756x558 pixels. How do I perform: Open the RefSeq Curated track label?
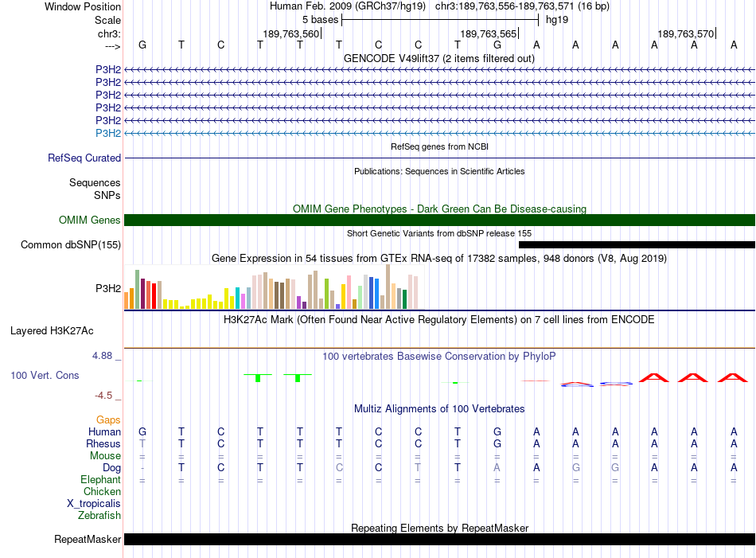(x=84, y=158)
